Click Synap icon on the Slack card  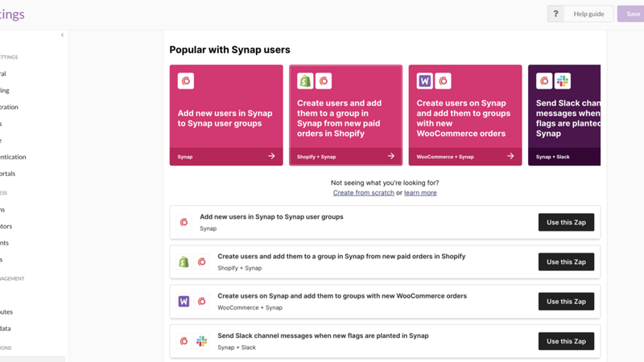pyautogui.click(x=544, y=81)
